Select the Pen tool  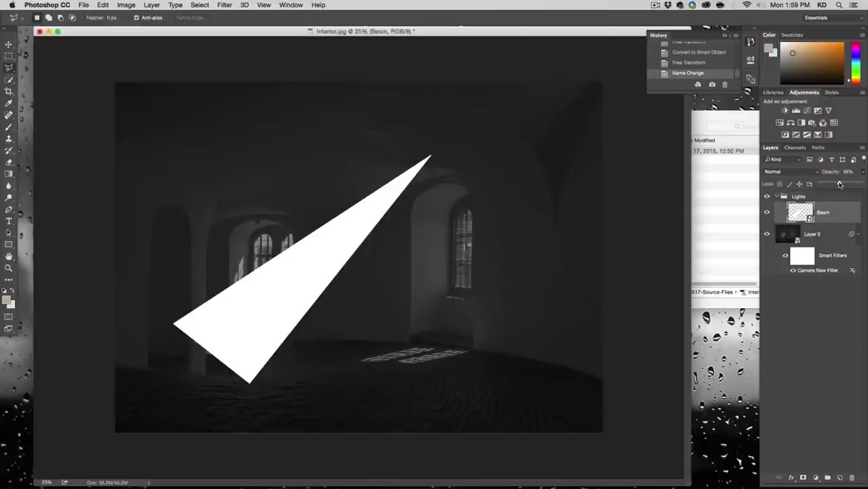[9, 209]
